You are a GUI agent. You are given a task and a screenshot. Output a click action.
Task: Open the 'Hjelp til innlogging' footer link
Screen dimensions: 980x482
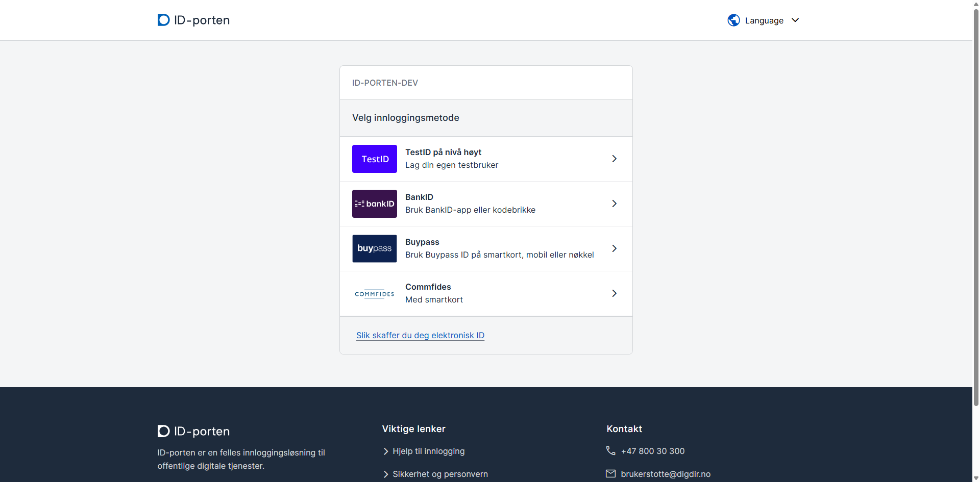[429, 451]
